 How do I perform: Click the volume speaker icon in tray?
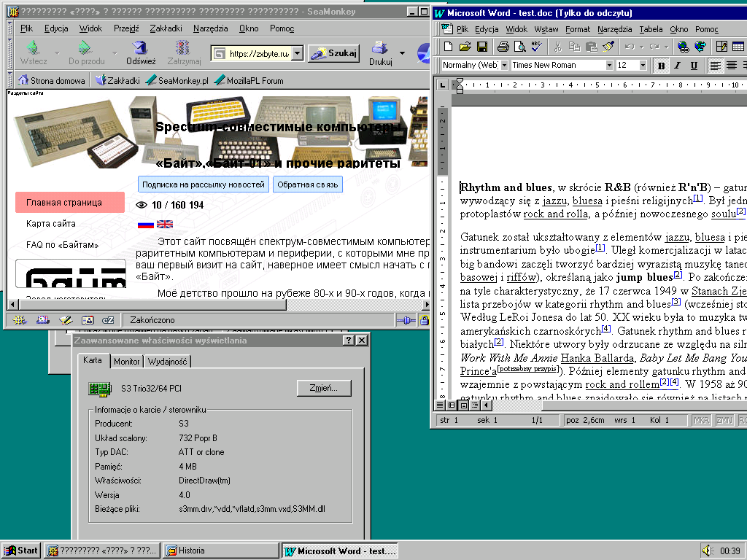707,551
